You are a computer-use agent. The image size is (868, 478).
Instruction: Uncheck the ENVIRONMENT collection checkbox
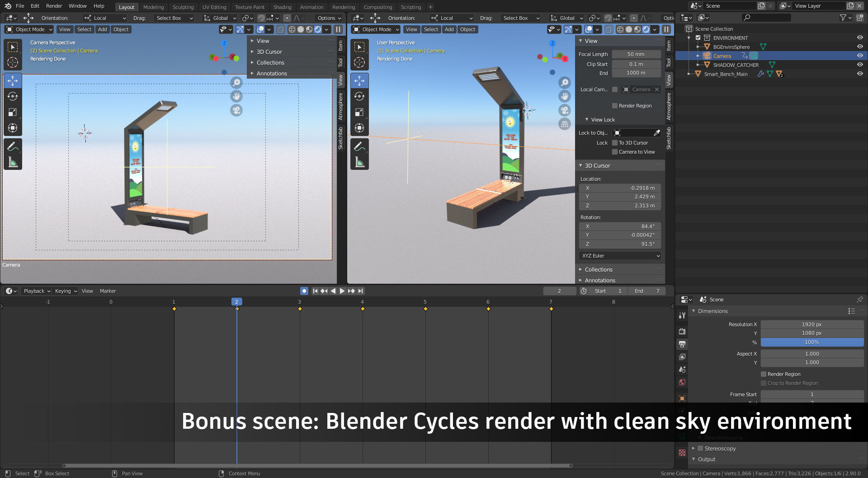click(x=698, y=38)
